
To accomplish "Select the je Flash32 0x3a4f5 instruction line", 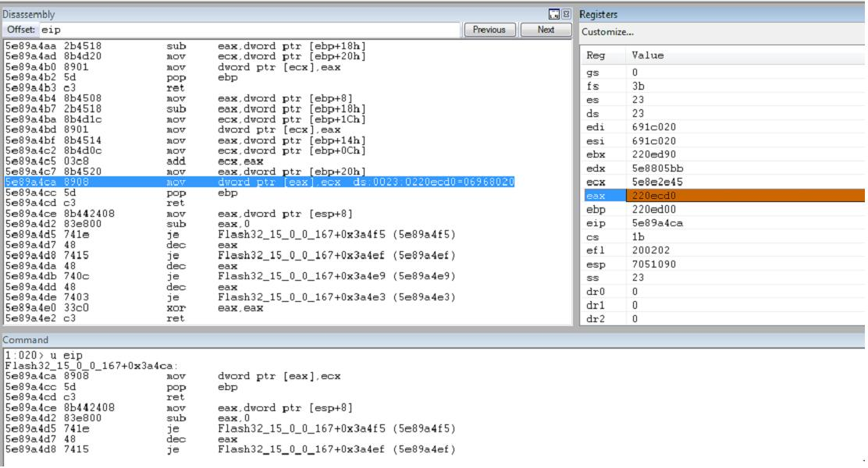I will click(x=230, y=235).
